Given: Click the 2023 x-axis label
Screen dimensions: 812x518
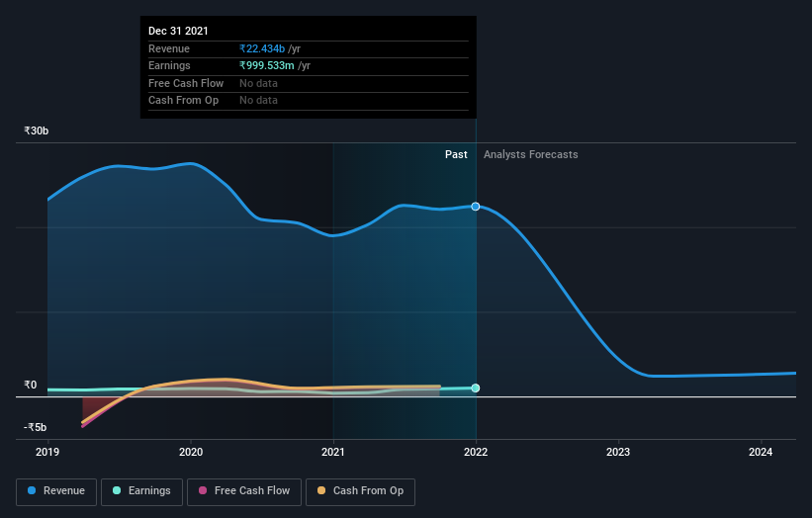Looking at the screenshot, I should [618, 453].
